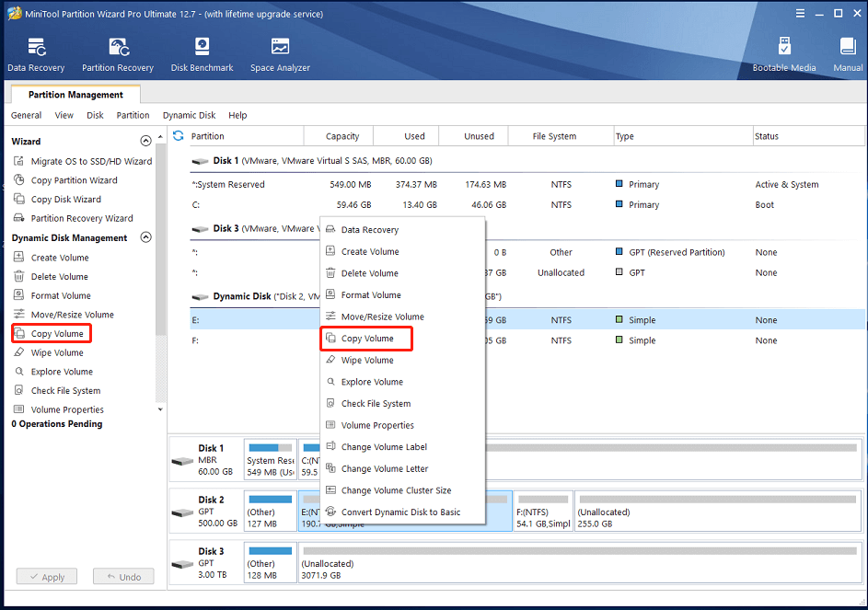Open Data Recovery from top toolbar
The height and width of the screenshot is (610, 868).
tap(36, 54)
